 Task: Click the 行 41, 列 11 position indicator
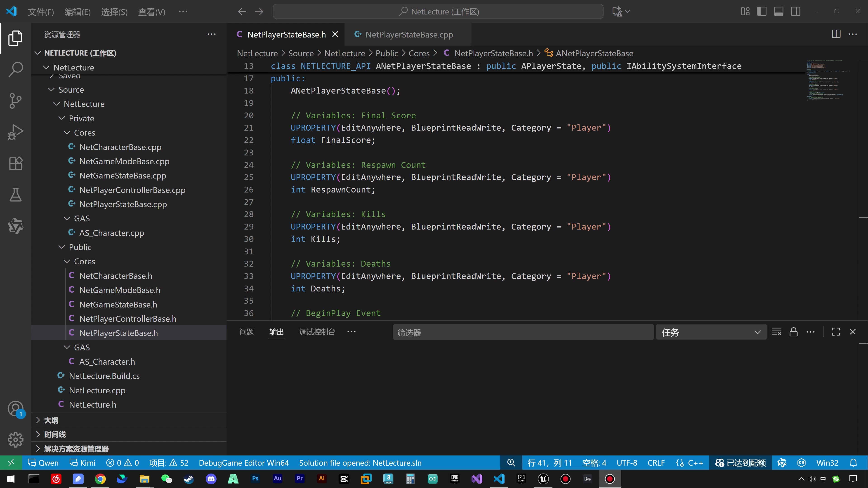pyautogui.click(x=550, y=463)
